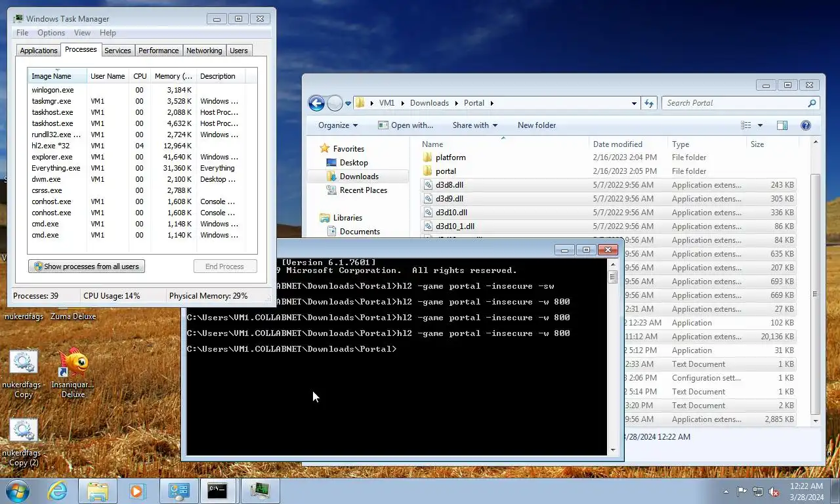The width and height of the screenshot is (840, 504).
Task: Open Windows Media Player taskbar icon
Action: click(x=137, y=491)
